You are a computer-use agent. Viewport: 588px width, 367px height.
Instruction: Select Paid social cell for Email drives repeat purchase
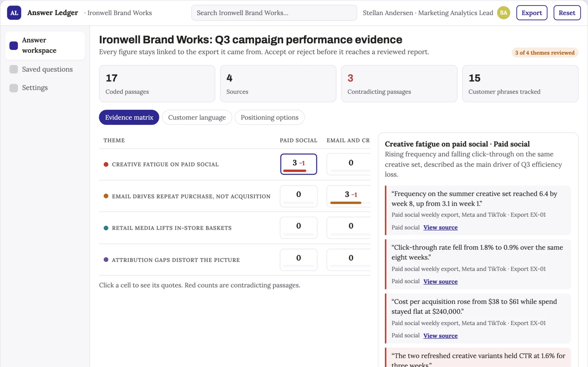click(299, 196)
